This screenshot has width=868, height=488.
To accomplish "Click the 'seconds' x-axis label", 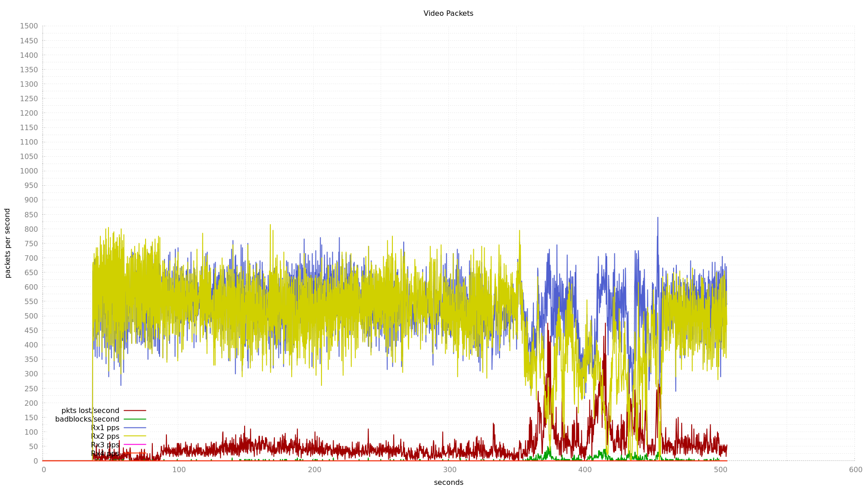I will pos(448,482).
